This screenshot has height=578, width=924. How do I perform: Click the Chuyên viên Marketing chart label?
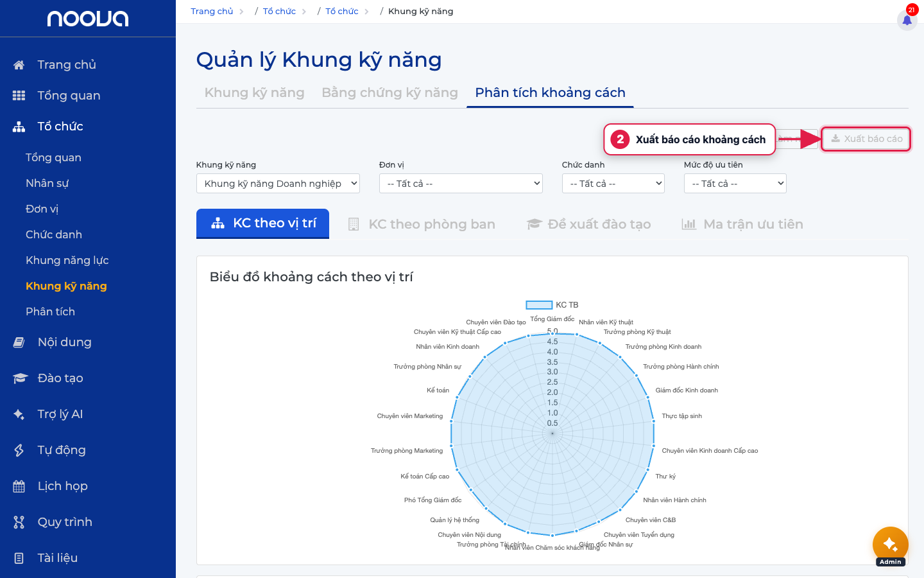tap(410, 416)
